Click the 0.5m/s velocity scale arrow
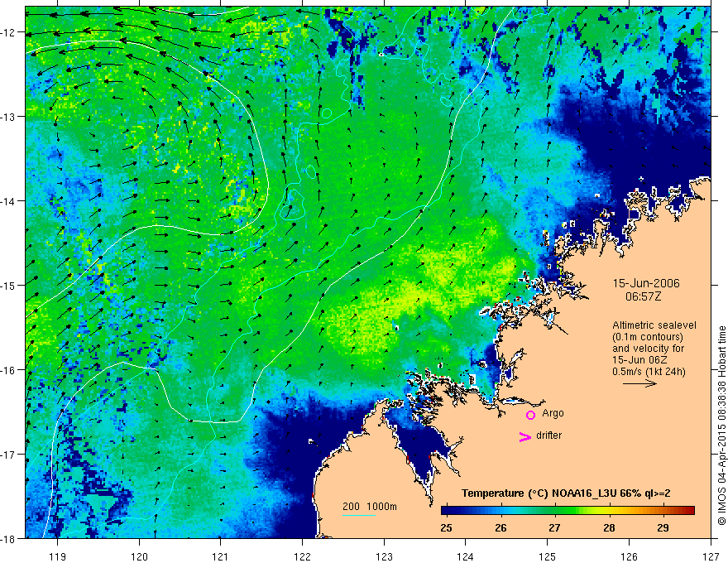The height and width of the screenshot is (563, 728). click(639, 383)
